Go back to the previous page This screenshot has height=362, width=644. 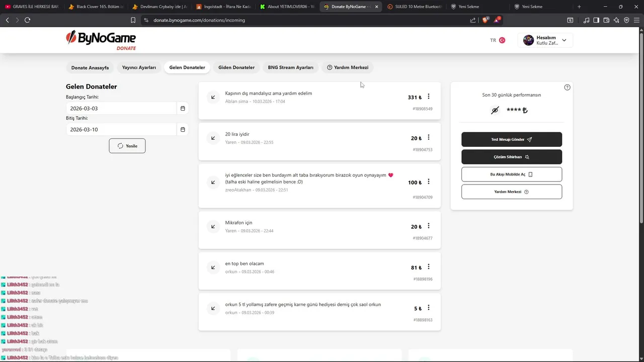click(x=7, y=20)
